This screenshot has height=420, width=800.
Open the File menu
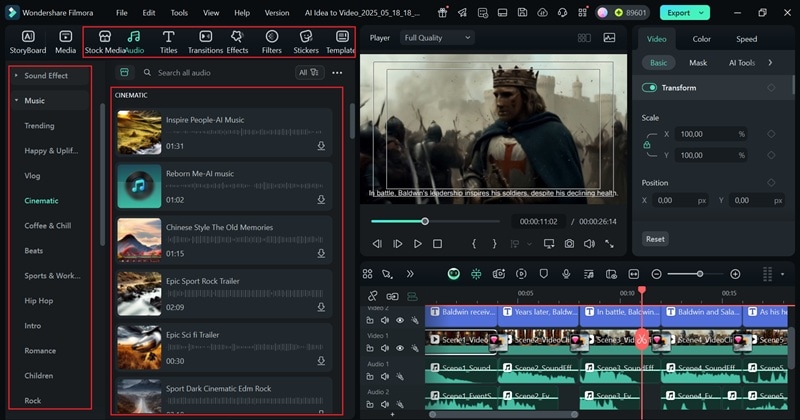(x=121, y=13)
